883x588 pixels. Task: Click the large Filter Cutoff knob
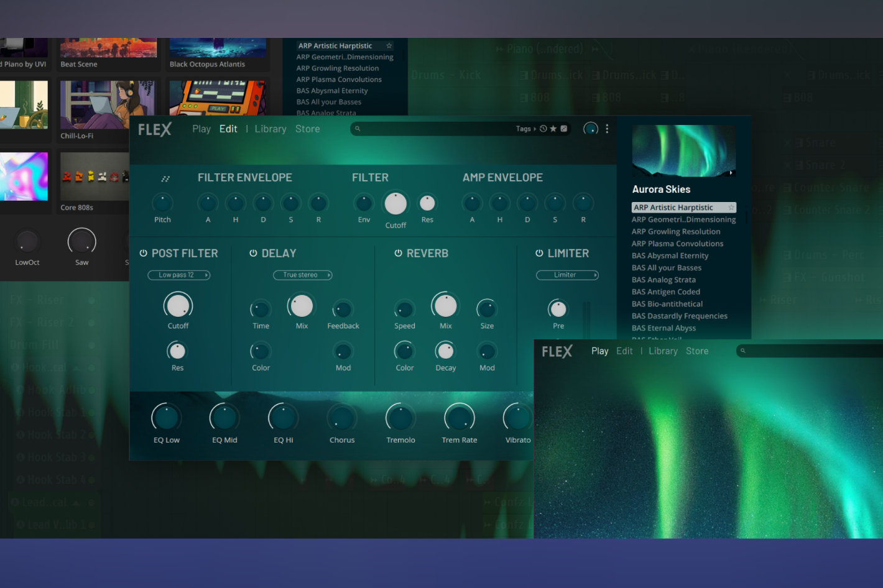coord(395,203)
